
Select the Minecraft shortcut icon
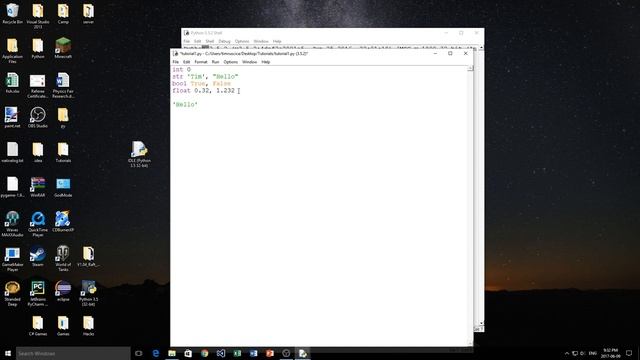coord(63,48)
